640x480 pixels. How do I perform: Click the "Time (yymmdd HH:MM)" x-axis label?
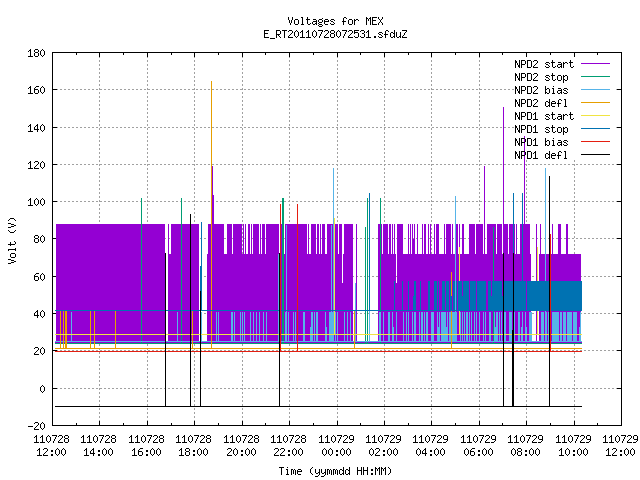pos(335,471)
